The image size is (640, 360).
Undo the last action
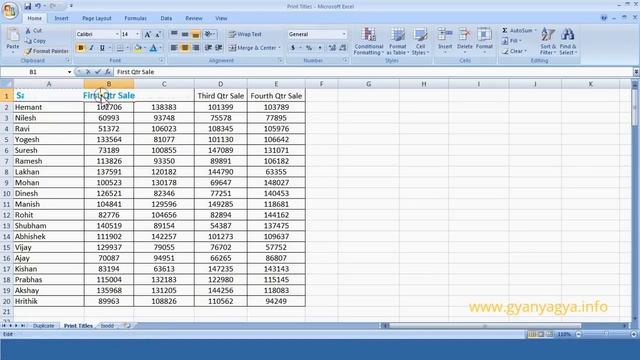[38, 6]
